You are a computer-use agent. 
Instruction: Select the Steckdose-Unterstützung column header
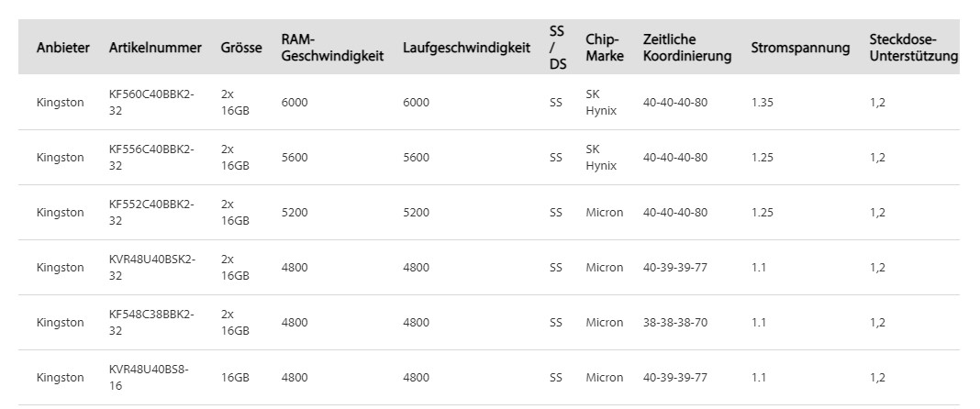913,48
